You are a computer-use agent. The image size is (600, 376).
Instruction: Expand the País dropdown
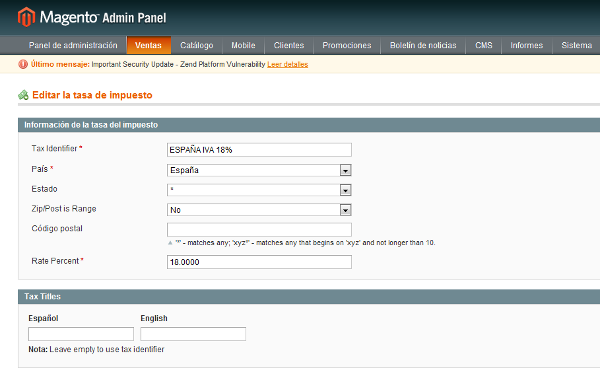[x=259, y=170]
